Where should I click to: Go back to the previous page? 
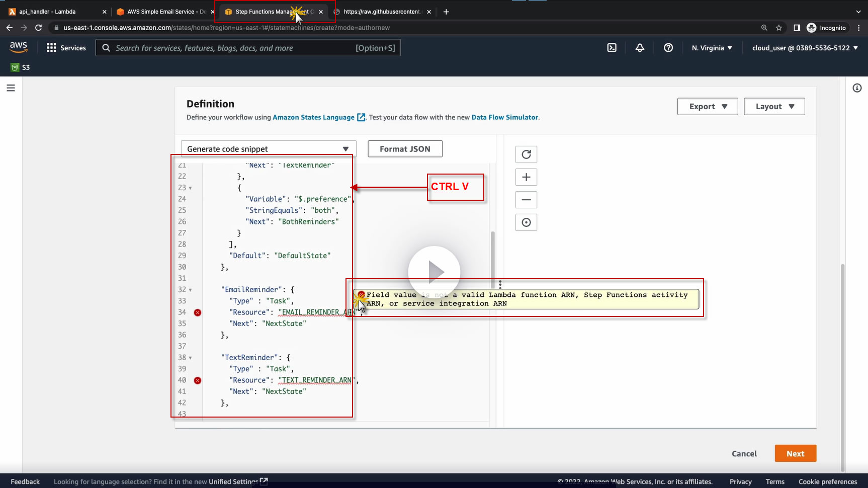(x=10, y=28)
